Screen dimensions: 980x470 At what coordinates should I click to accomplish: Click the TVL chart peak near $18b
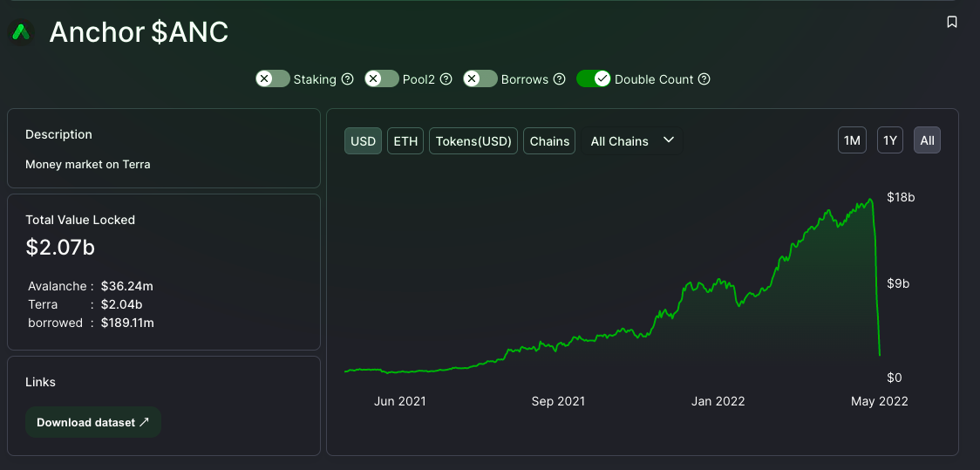tap(869, 201)
